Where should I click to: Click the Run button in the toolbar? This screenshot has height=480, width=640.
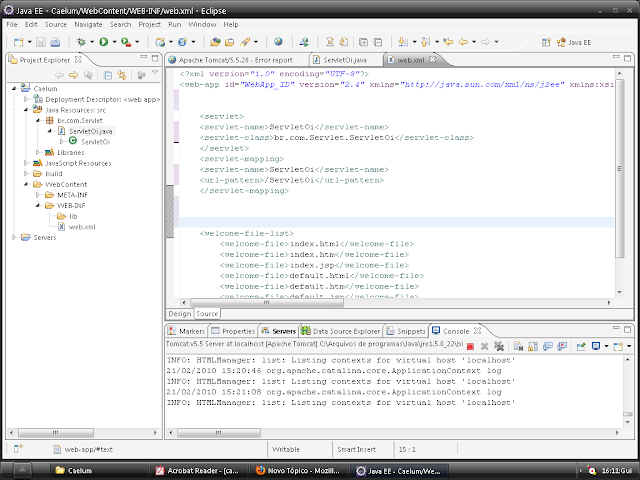pos(102,42)
